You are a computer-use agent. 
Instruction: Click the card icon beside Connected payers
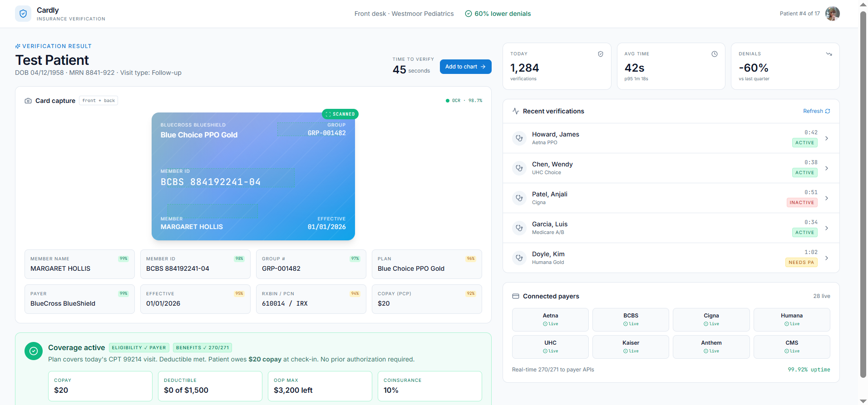(x=516, y=296)
